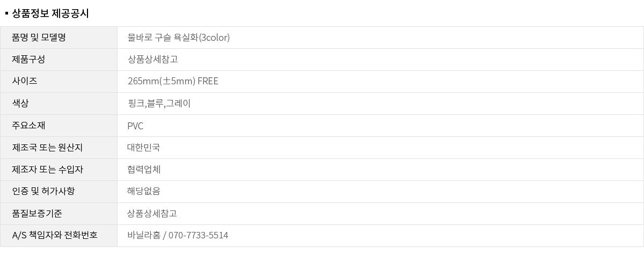Click the product name 물바로 구슬 욕실화(3color)

click(x=179, y=38)
